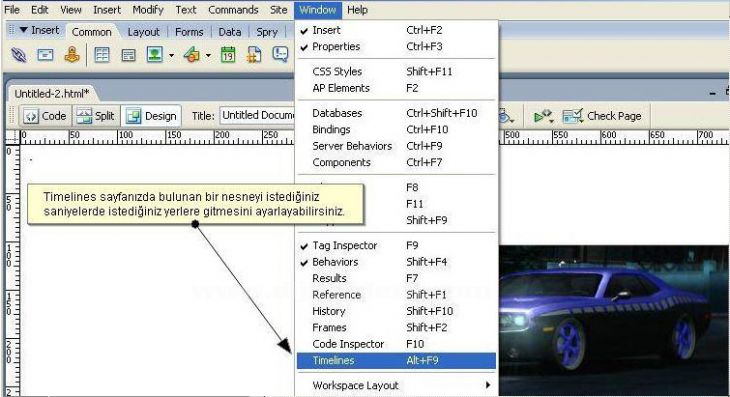
Task: Toggle the checked Properties panel entry
Action: pos(396,47)
